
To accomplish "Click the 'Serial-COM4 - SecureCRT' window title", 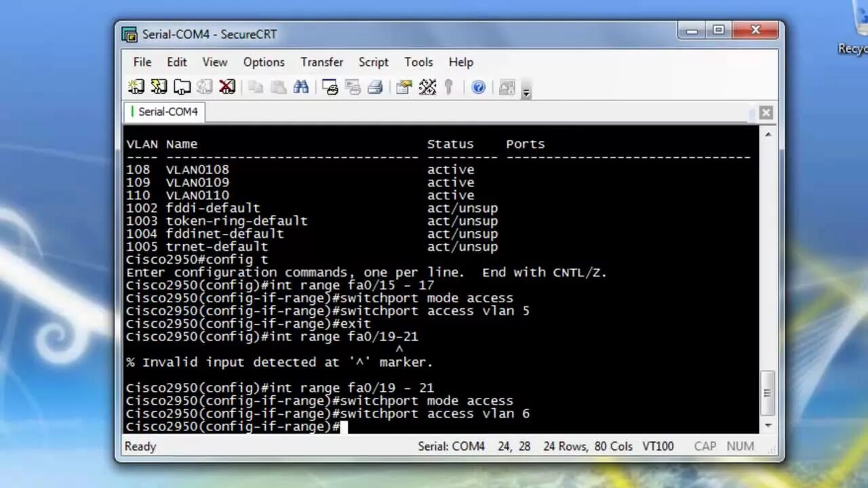I will [x=210, y=34].
